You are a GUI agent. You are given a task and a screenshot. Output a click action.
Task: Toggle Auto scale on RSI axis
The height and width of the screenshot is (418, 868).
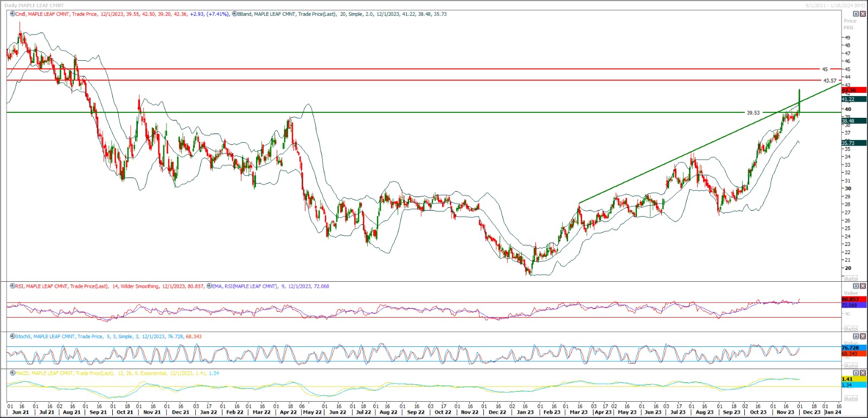pos(851,328)
